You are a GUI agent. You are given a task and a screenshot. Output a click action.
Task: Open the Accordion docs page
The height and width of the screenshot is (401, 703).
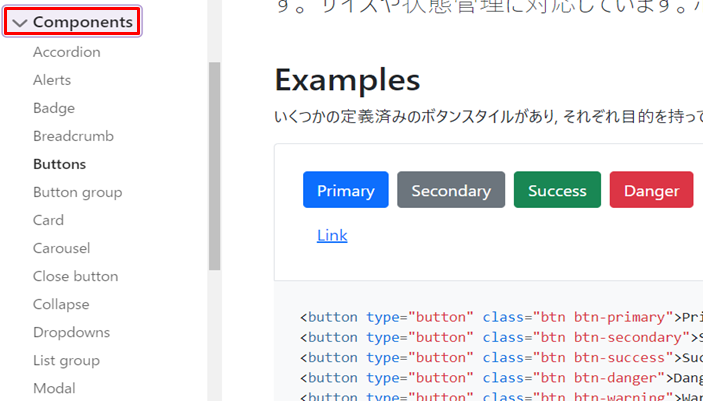click(x=66, y=52)
